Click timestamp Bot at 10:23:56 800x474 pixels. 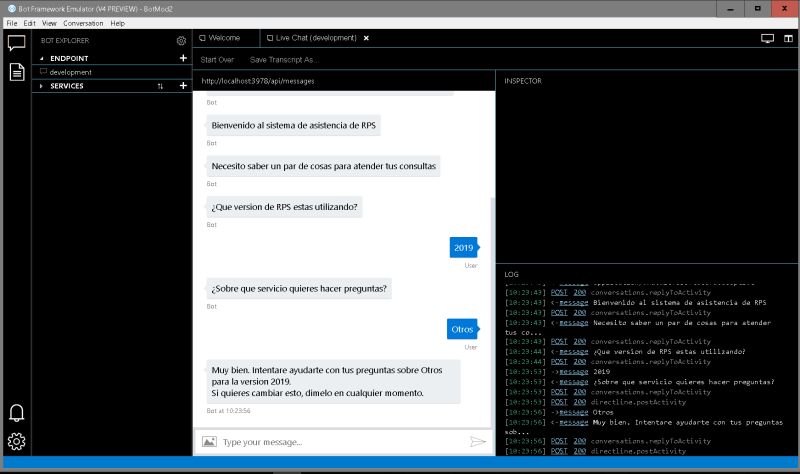[228, 411]
